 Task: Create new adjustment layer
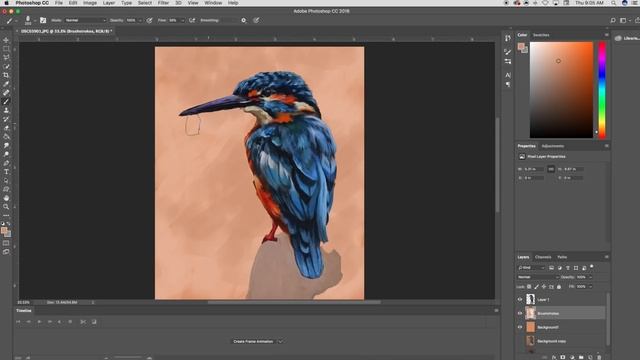(572, 357)
